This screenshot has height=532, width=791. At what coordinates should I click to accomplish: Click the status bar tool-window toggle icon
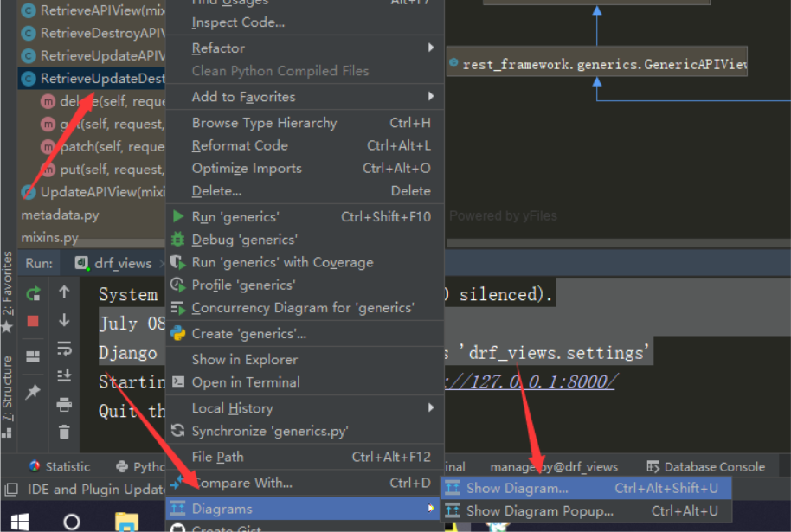click(10, 489)
